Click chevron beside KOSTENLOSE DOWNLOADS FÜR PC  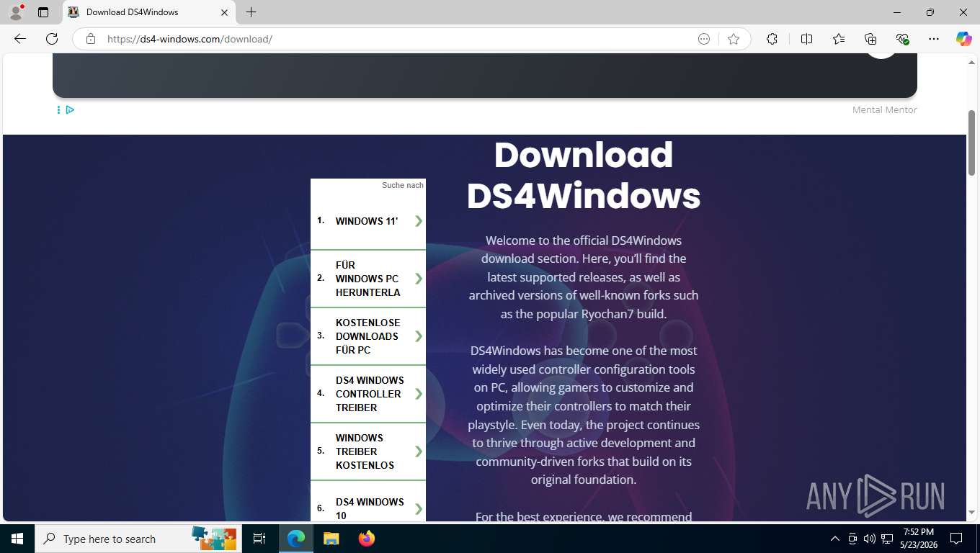tap(419, 336)
